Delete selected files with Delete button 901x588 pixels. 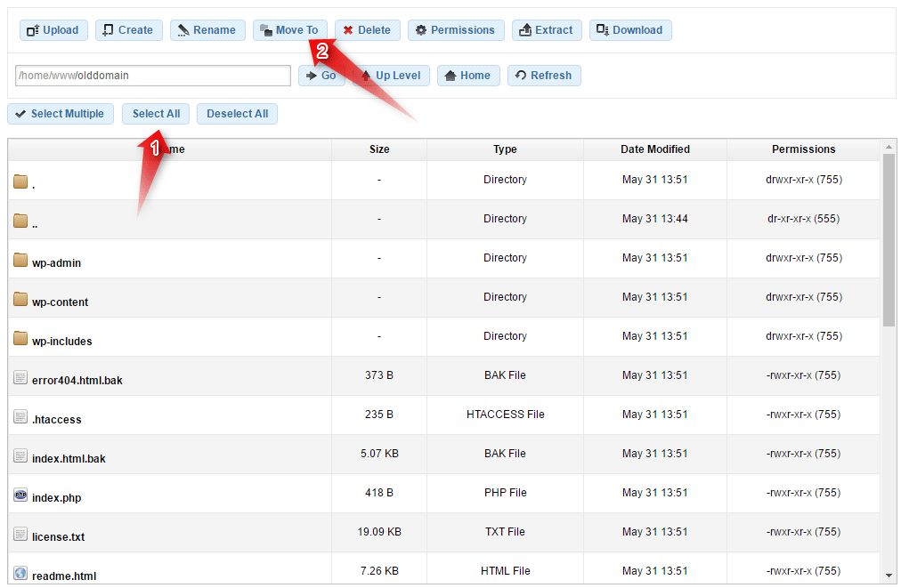click(367, 30)
